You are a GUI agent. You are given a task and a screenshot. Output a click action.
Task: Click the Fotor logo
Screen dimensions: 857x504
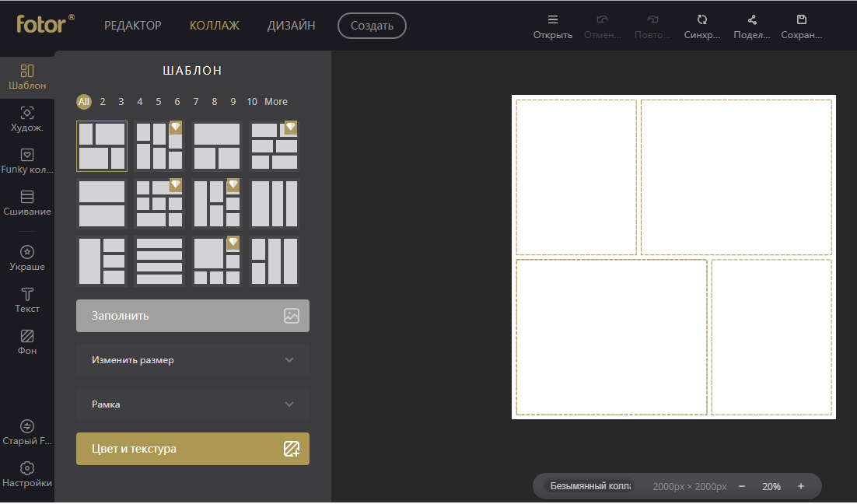pyautogui.click(x=45, y=23)
